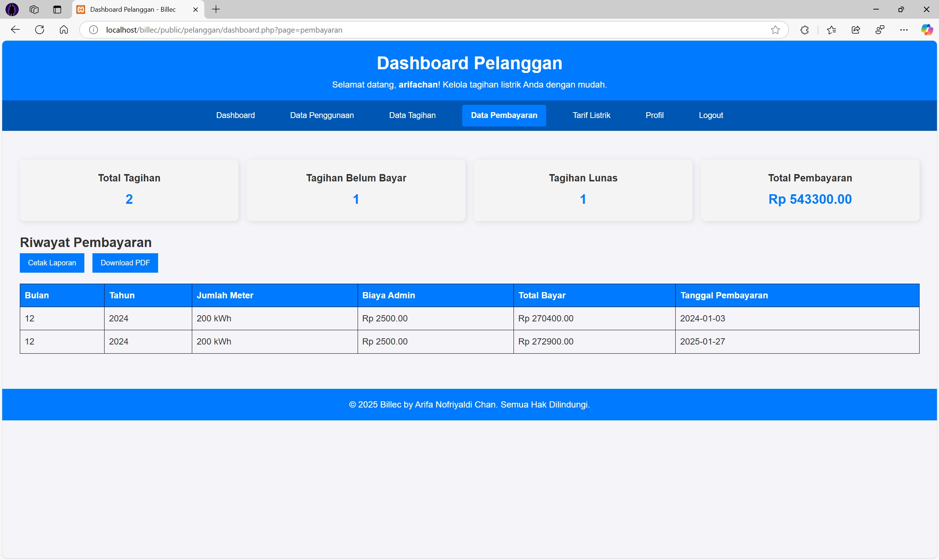
Task: Open the Data Penggunaan menu item
Action: pos(322,115)
